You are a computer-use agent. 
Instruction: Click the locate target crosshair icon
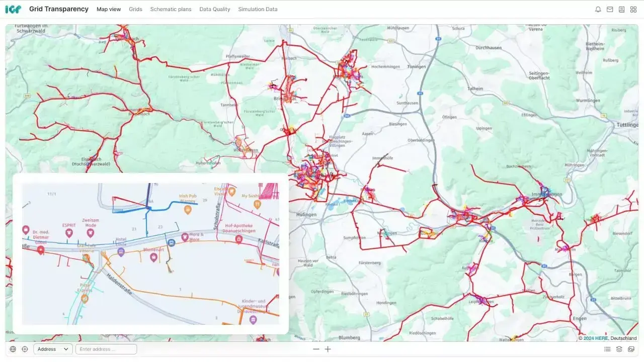pos(25,349)
